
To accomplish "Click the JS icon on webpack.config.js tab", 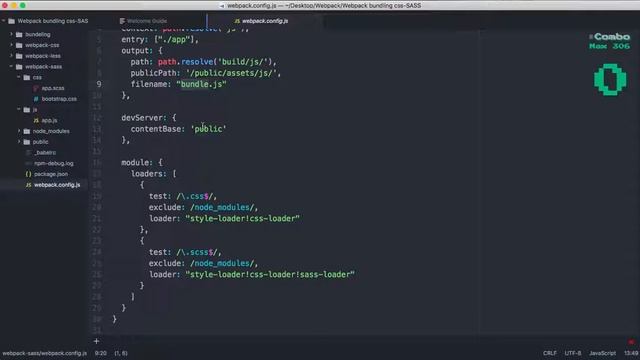I will pyautogui.click(x=237, y=21).
